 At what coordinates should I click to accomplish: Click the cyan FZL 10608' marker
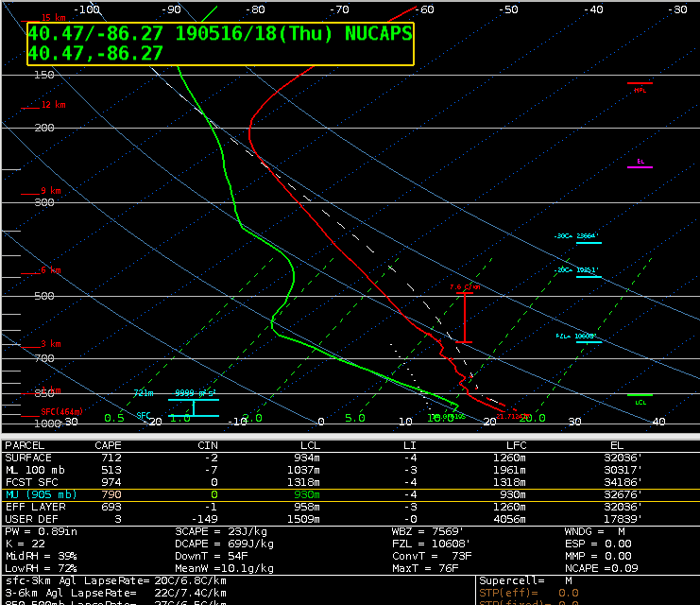[587, 339]
